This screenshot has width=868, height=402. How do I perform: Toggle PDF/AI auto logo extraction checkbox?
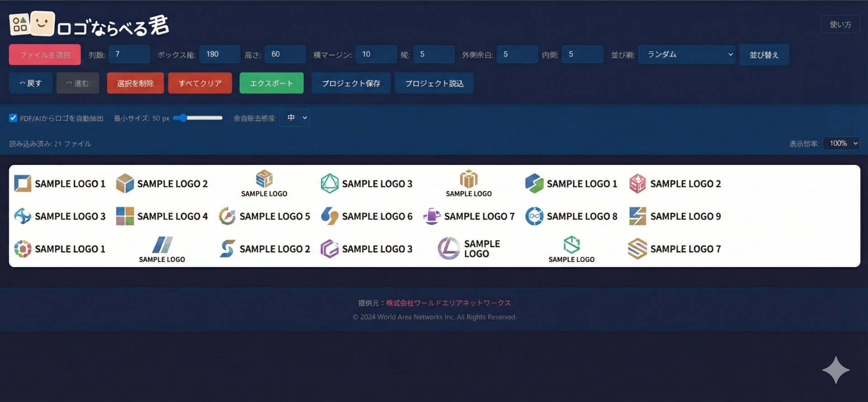tap(13, 118)
